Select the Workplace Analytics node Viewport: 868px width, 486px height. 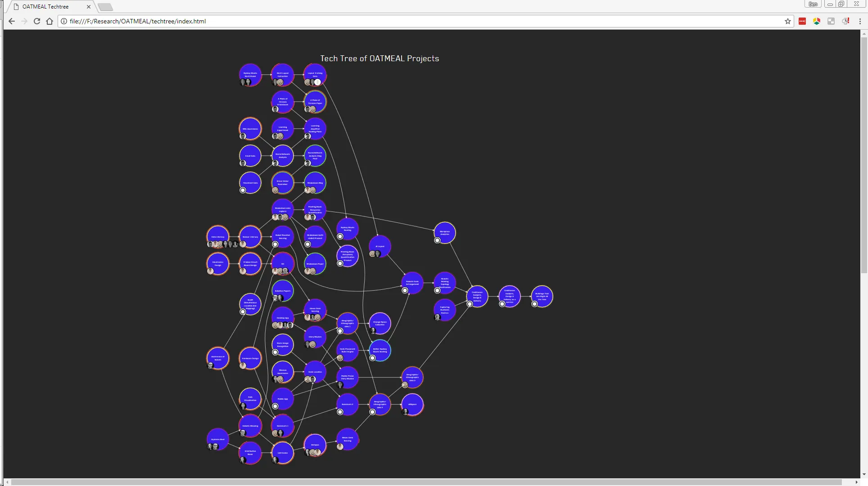point(445,233)
